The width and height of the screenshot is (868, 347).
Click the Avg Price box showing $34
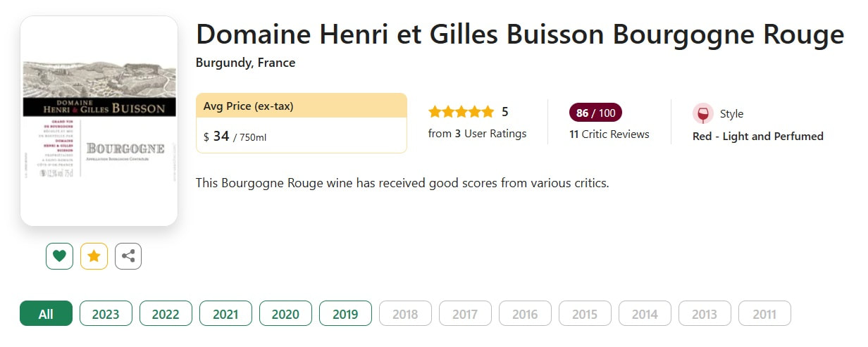click(302, 123)
